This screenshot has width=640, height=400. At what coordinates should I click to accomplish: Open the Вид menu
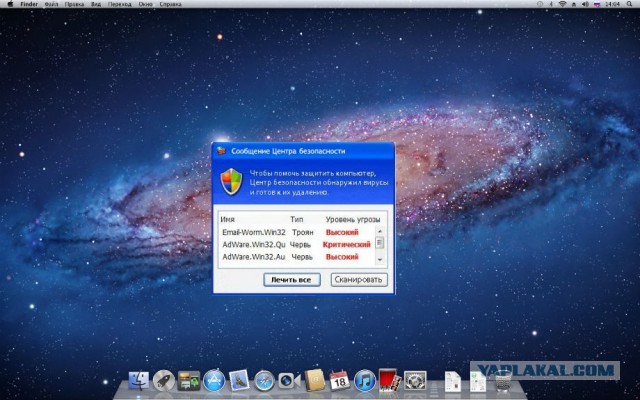(96, 4)
